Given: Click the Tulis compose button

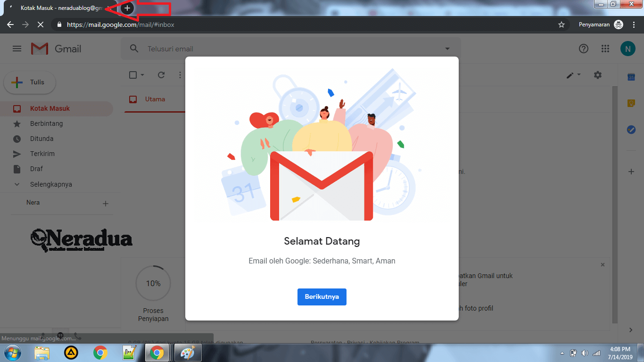Looking at the screenshot, I should 30,82.
